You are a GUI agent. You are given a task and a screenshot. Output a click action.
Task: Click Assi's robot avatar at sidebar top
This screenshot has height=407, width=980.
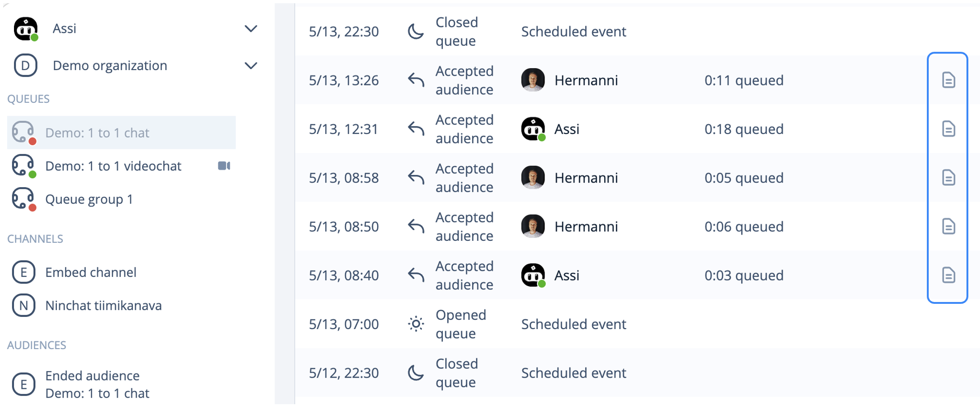[26, 29]
